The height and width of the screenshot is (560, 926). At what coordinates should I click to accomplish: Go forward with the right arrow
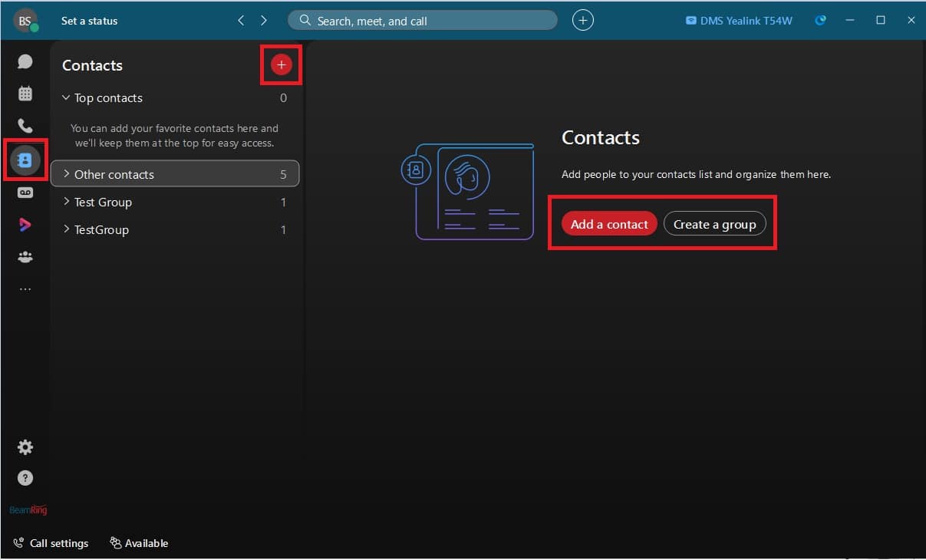point(264,21)
